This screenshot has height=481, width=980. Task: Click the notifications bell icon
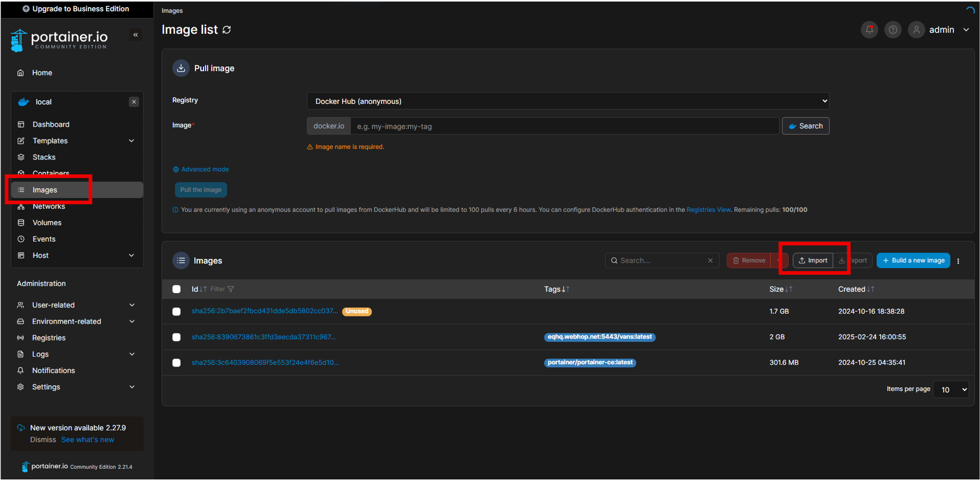pyautogui.click(x=869, y=30)
